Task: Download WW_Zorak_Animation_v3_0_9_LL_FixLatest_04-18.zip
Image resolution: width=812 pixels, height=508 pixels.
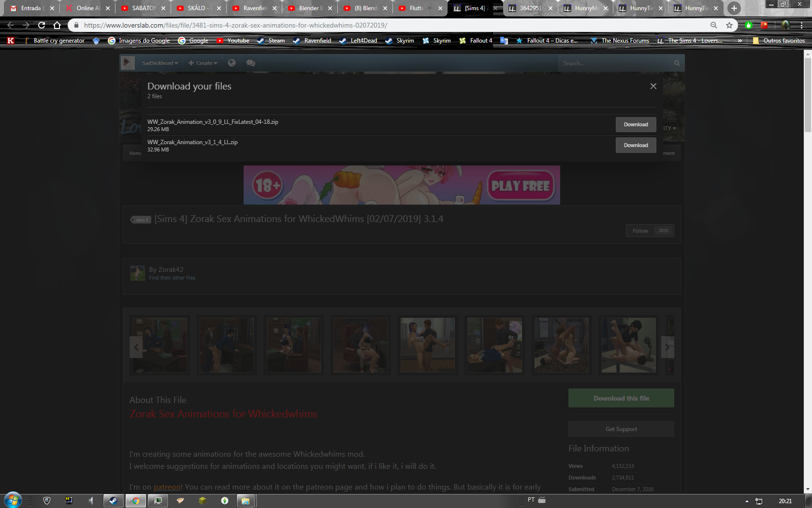Action: coord(636,124)
